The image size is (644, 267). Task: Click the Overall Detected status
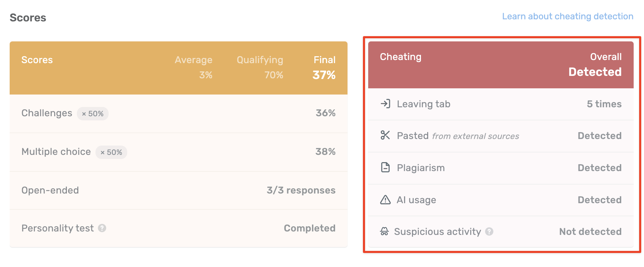[595, 72]
